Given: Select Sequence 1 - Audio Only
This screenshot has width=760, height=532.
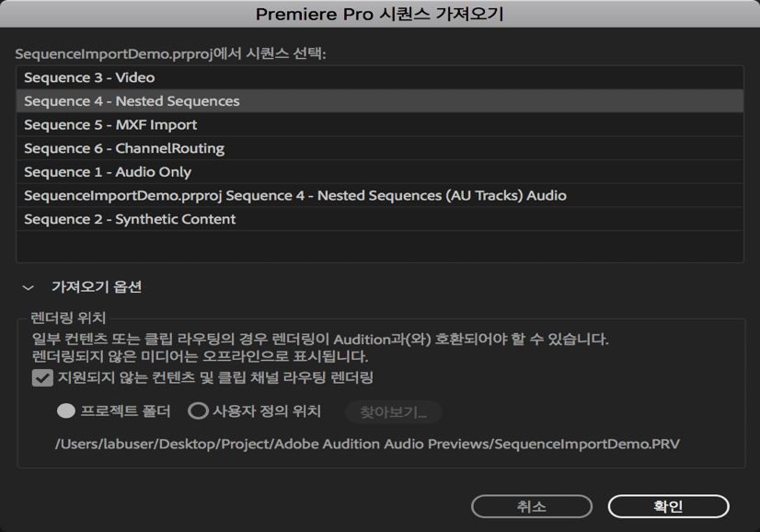Looking at the screenshot, I should (380, 172).
